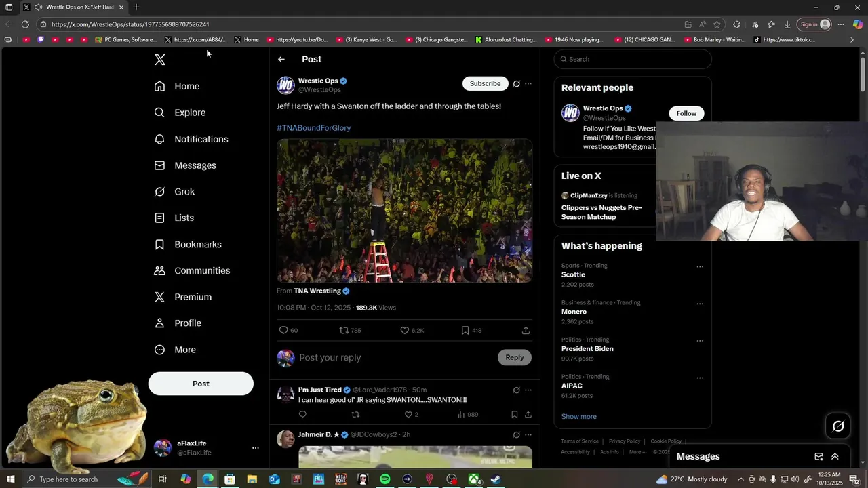Play the Jeff Hardy ladder video

coord(404,211)
